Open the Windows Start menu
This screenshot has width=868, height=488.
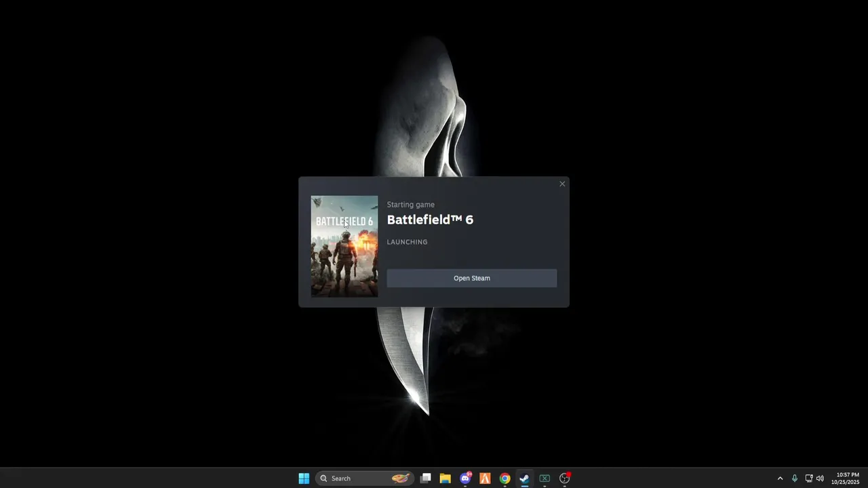pos(304,479)
